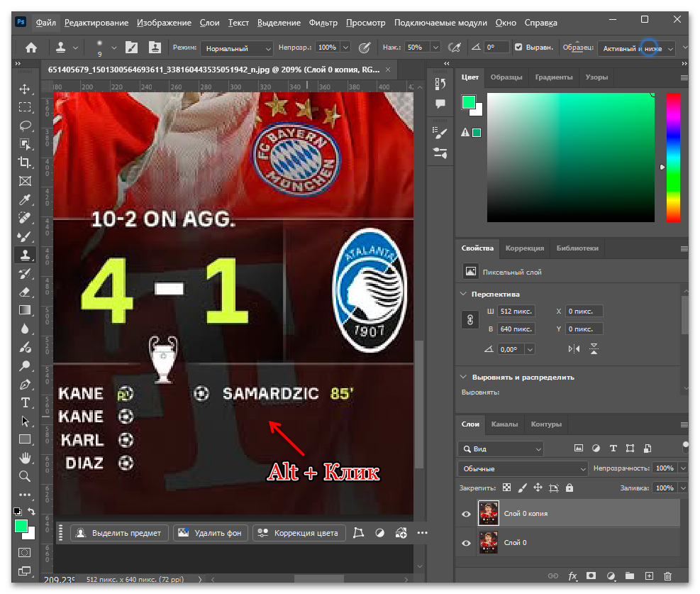This screenshot has width=700, height=594.
Task: Select the Move tool
Action: coord(25,89)
